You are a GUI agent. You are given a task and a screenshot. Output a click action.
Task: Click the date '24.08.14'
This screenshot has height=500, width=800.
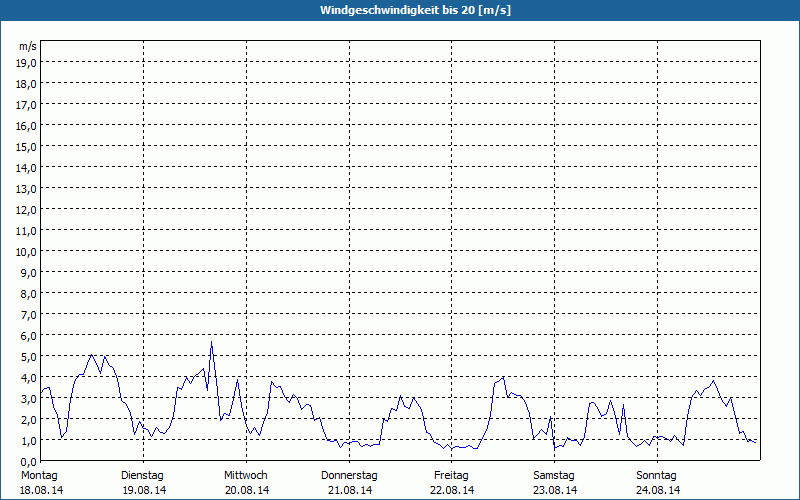658,490
